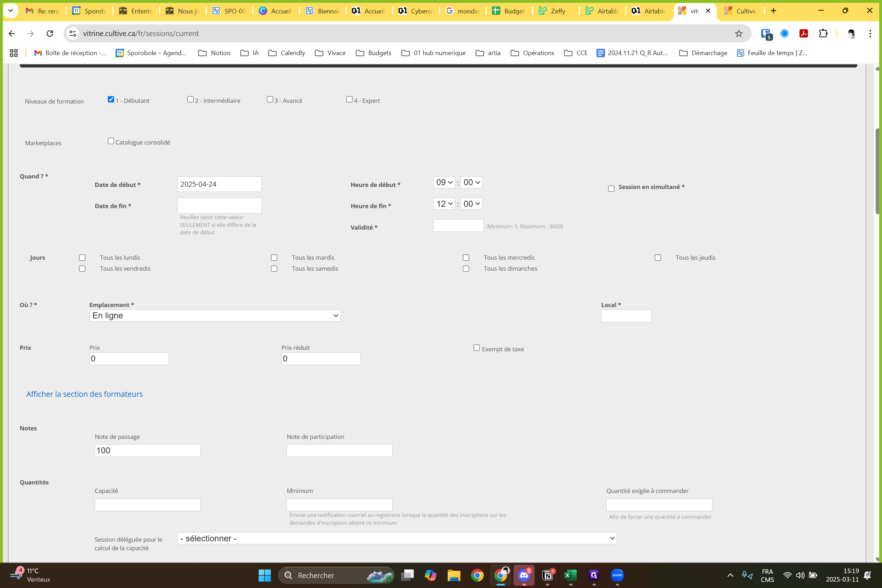Enable the Catalogue consolidé checkbox
Viewport: 882px width, 588px height.
tap(111, 141)
